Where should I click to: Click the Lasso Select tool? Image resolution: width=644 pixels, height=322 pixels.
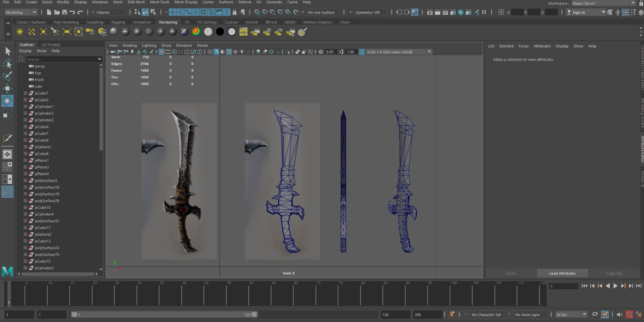coord(7,64)
